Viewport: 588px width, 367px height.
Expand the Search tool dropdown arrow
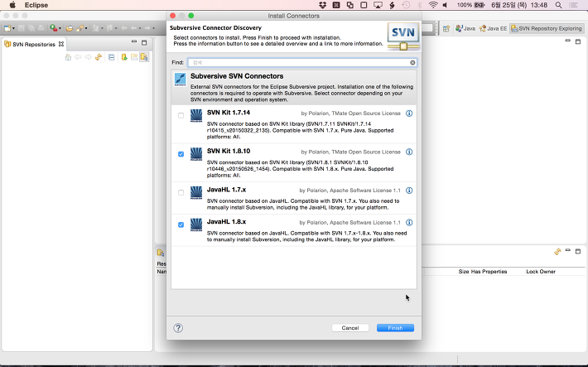[x=86, y=28]
